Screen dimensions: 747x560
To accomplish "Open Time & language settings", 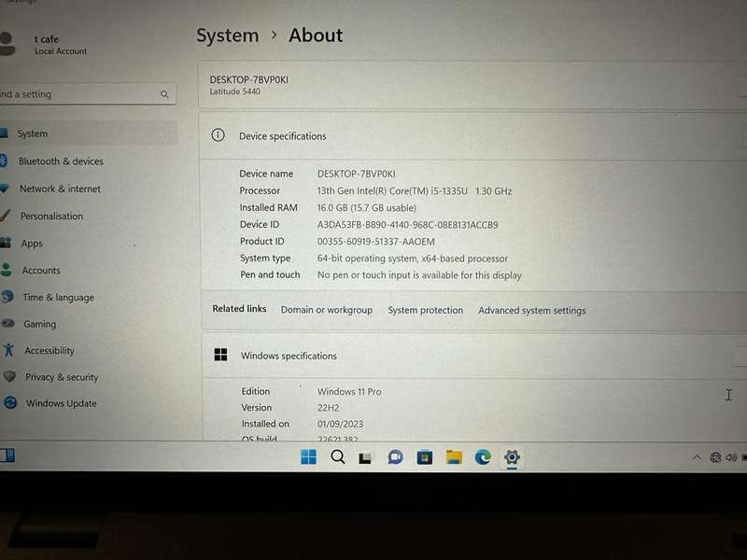I will coord(88,297).
